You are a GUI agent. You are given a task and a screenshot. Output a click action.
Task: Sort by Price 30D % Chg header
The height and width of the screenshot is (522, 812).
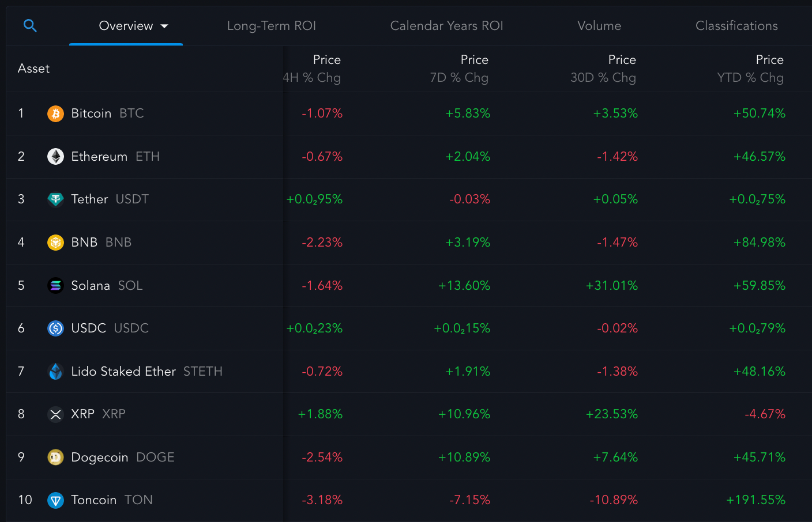pos(603,69)
